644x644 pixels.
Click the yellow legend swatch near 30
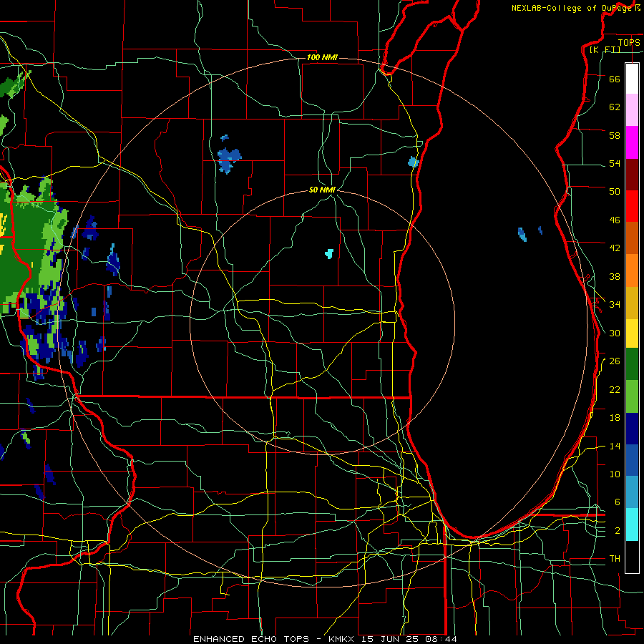pos(632,333)
